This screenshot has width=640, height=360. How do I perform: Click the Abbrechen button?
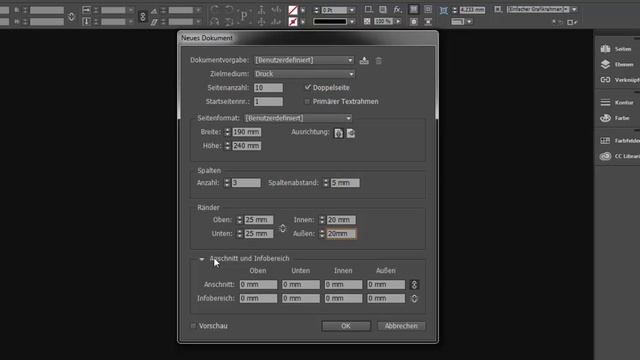(401, 326)
